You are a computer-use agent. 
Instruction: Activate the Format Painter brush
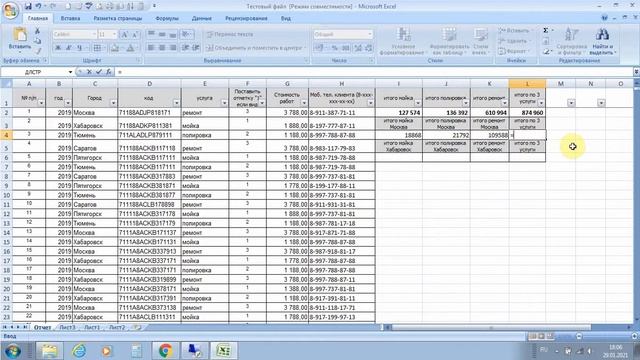[37, 51]
